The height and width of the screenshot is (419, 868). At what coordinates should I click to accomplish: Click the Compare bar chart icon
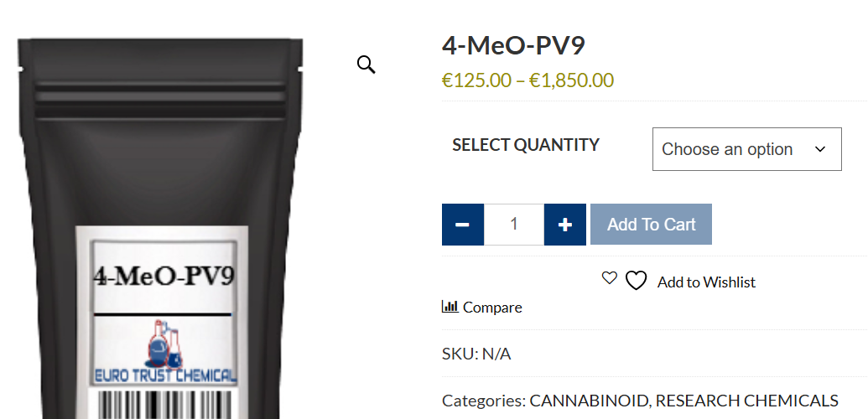click(x=450, y=306)
